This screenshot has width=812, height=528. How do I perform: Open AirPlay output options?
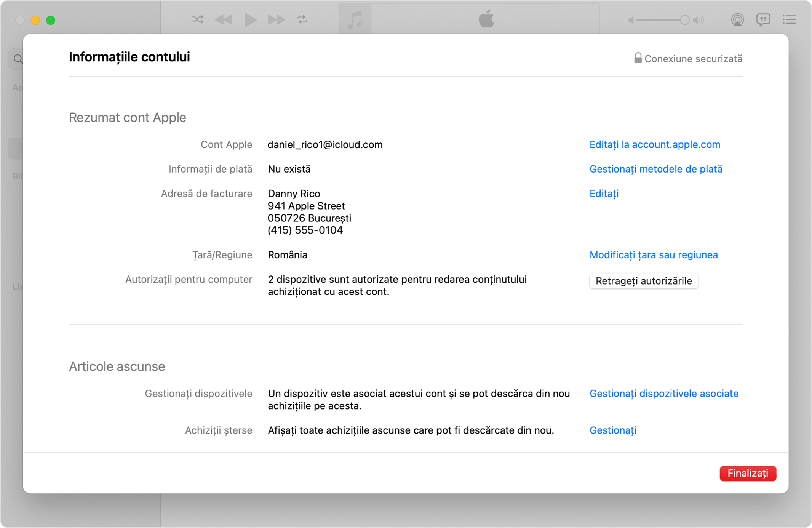pyautogui.click(x=737, y=19)
